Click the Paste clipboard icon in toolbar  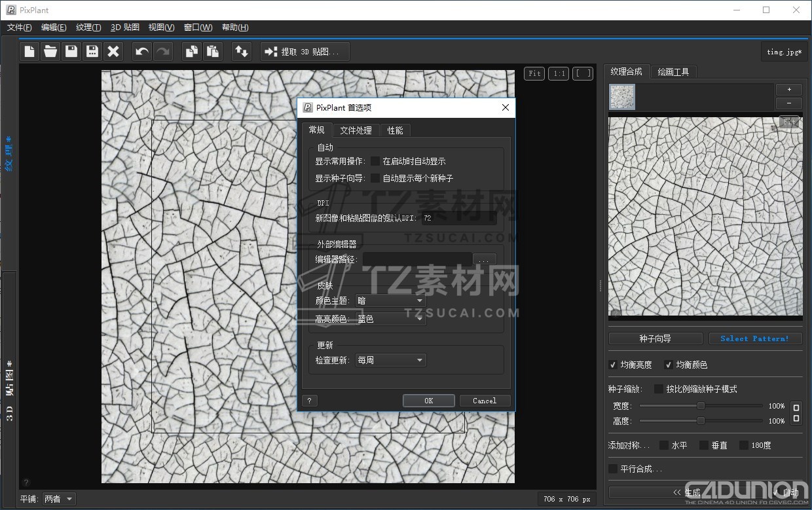[212, 51]
